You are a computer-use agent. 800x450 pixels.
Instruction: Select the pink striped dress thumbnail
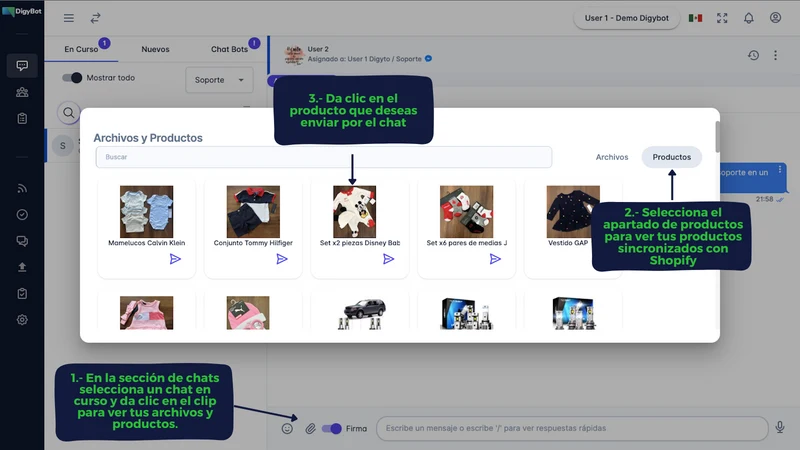point(146,313)
